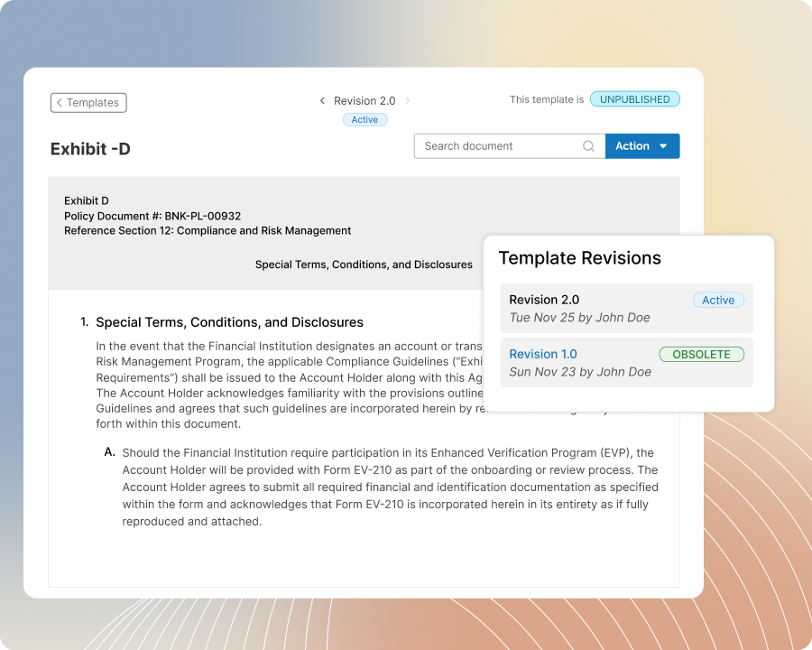Go to previous revision using left chevron
The image size is (812, 650).
322,100
